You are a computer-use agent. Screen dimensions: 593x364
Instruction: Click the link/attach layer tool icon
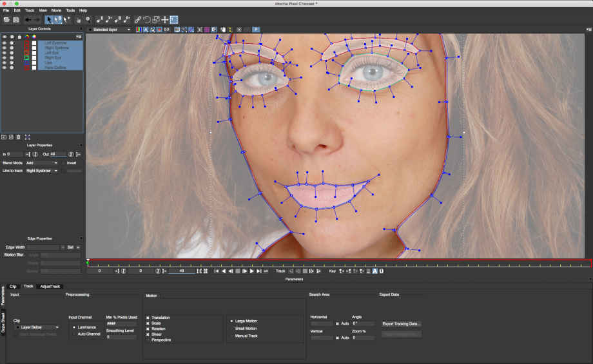pyautogui.click(x=138, y=20)
